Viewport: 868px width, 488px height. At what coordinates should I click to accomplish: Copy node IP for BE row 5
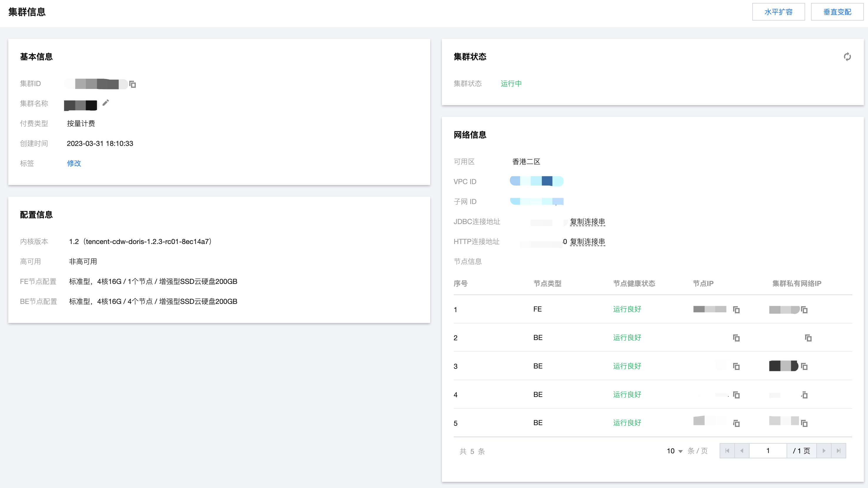click(736, 423)
